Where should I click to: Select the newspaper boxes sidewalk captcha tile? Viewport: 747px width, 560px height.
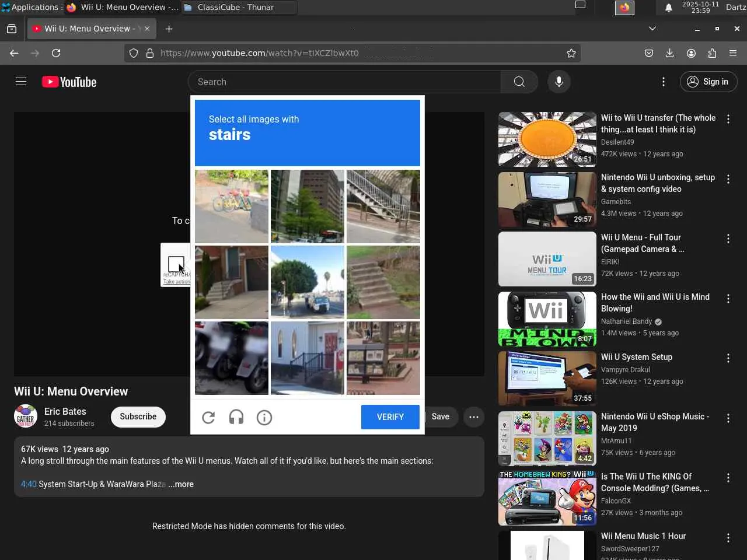383,358
